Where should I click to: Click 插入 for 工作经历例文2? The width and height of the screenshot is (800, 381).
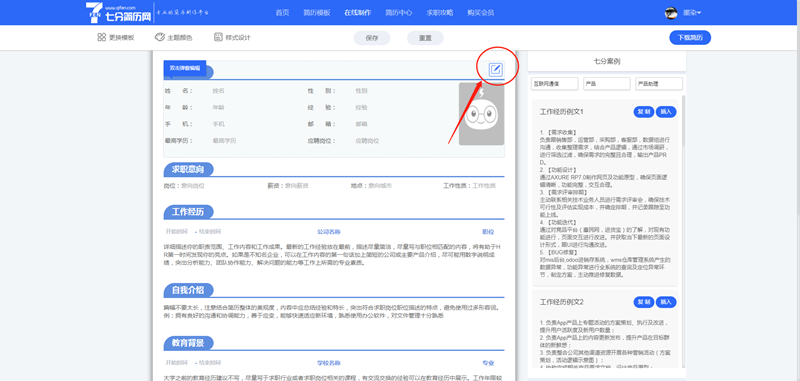pos(666,302)
